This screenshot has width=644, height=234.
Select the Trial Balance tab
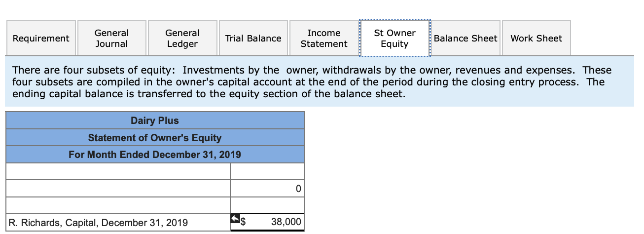[x=253, y=38]
